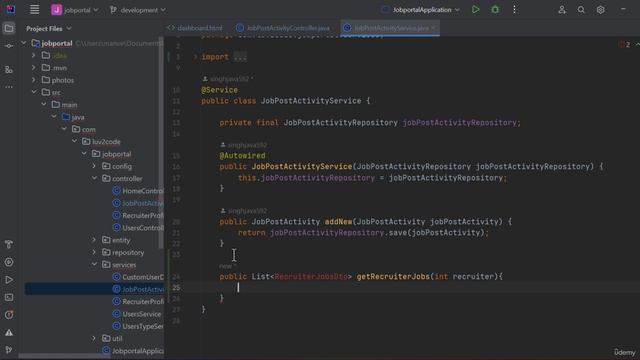
Task: Open the Commit tool window icon
Action: coord(9,46)
